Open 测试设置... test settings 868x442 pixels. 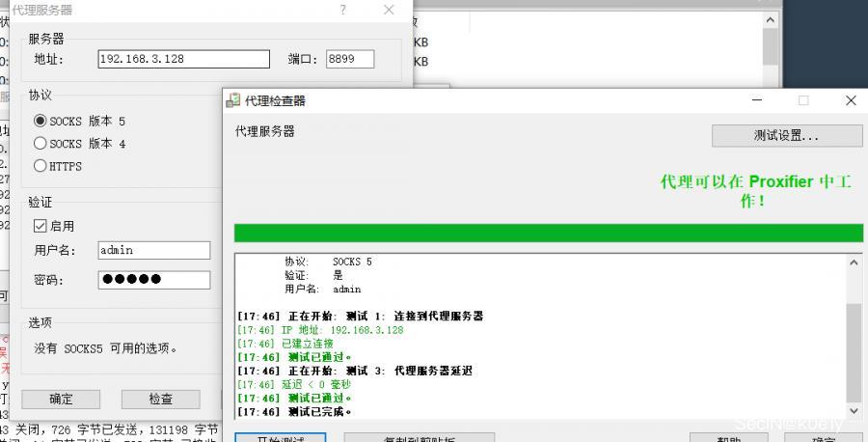[786, 136]
